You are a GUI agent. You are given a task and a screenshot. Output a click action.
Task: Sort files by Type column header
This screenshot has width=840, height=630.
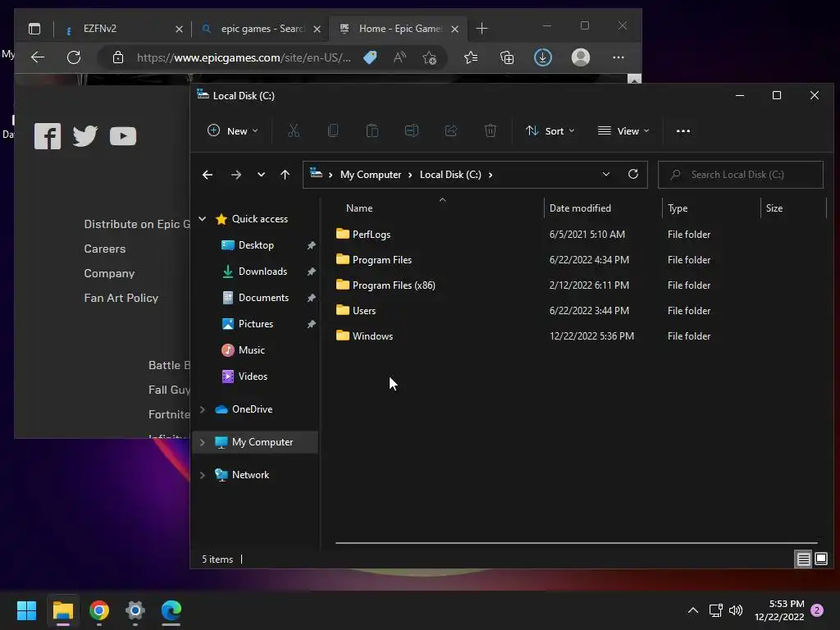tap(678, 208)
